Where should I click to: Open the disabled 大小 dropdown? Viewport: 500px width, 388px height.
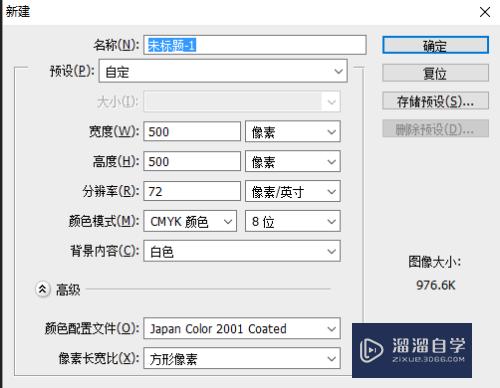[x=242, y=101]
